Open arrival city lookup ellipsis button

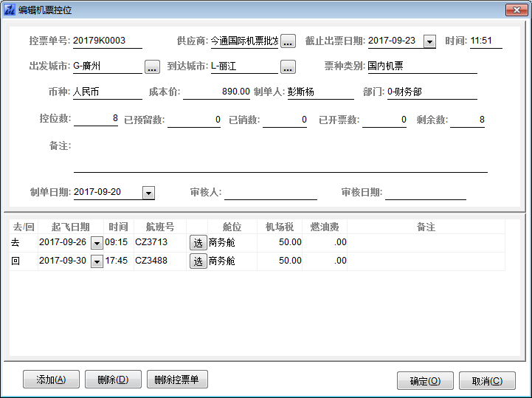tap(289, 67)
